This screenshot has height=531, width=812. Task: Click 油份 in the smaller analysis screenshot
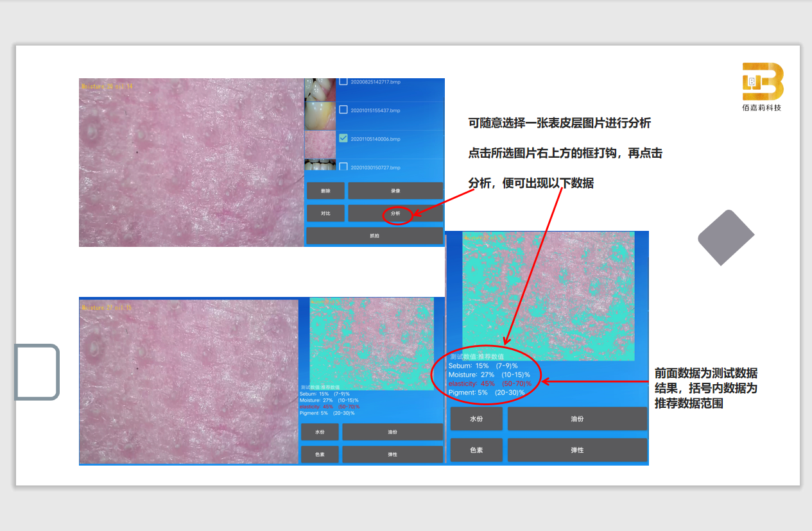393,432
